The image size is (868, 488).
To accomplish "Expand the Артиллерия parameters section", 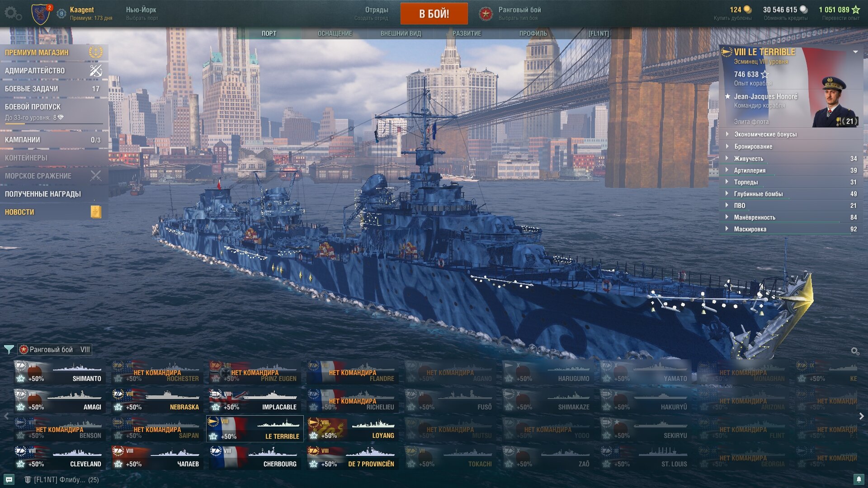I will pos(791,170).
